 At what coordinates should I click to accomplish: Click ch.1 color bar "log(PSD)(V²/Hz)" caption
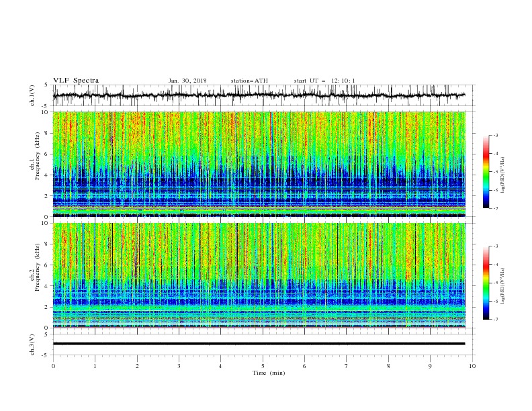point(503,175)
